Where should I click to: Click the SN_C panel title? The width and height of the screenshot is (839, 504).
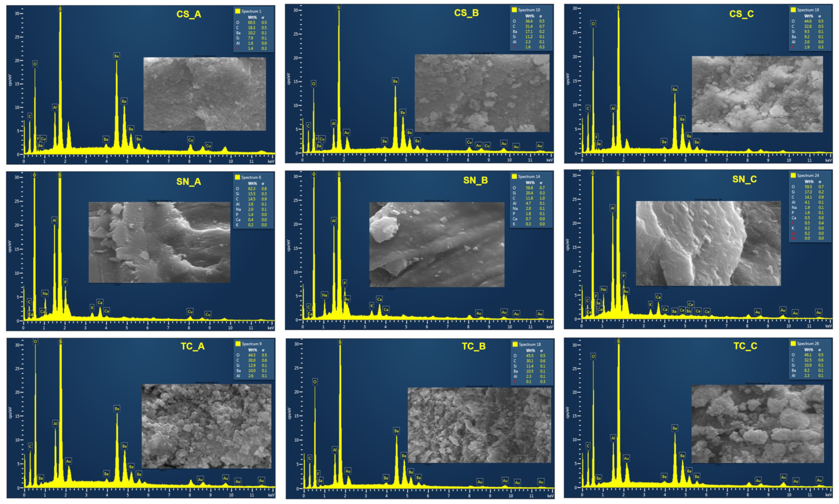pyautogui.click(x=744, y=179)
